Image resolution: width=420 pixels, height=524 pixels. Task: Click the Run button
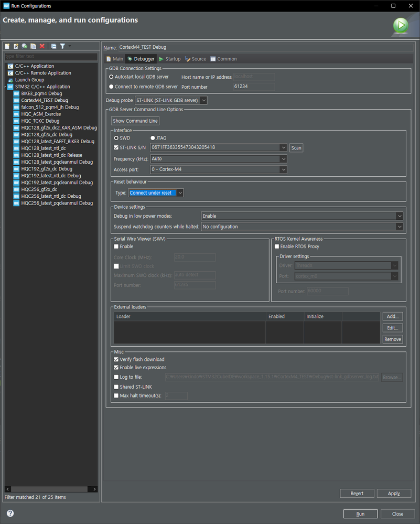361,514
